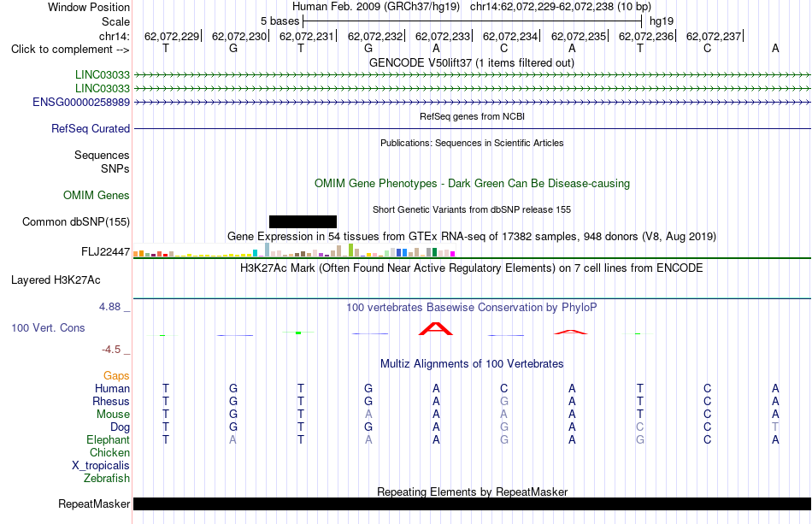
Task: Click the Gaps label in Multiz track
Action: (116, 375)
